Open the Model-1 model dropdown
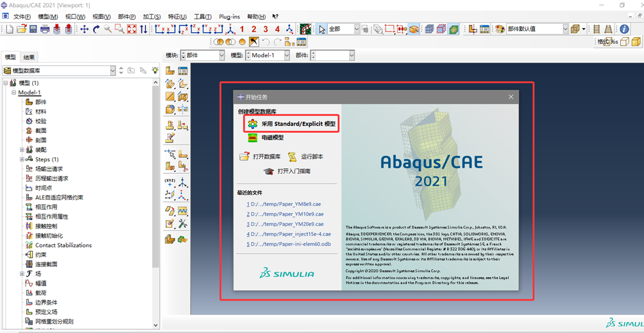Screen dimensions: 644x333 click(x=287, y=55)
